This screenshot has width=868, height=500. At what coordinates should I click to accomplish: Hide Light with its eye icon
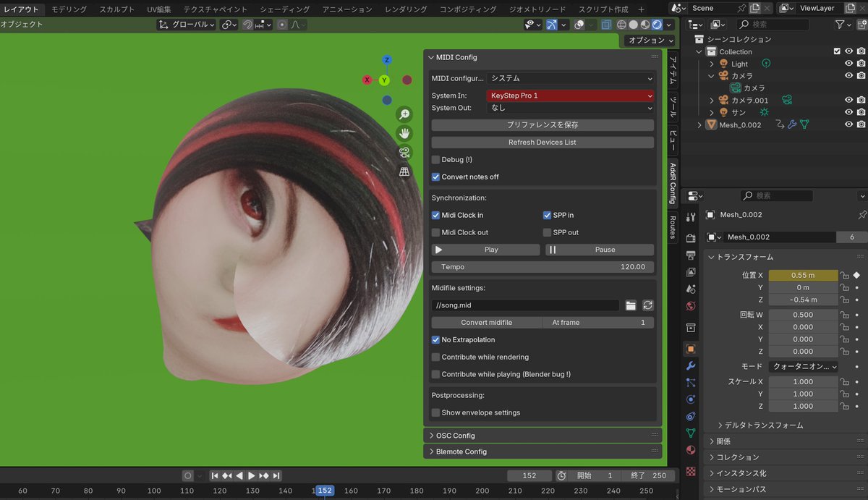point(849,64)
